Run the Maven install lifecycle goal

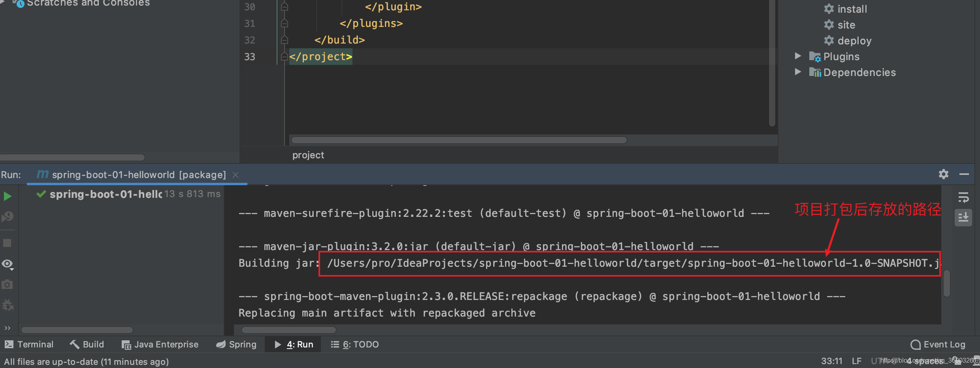852,9
